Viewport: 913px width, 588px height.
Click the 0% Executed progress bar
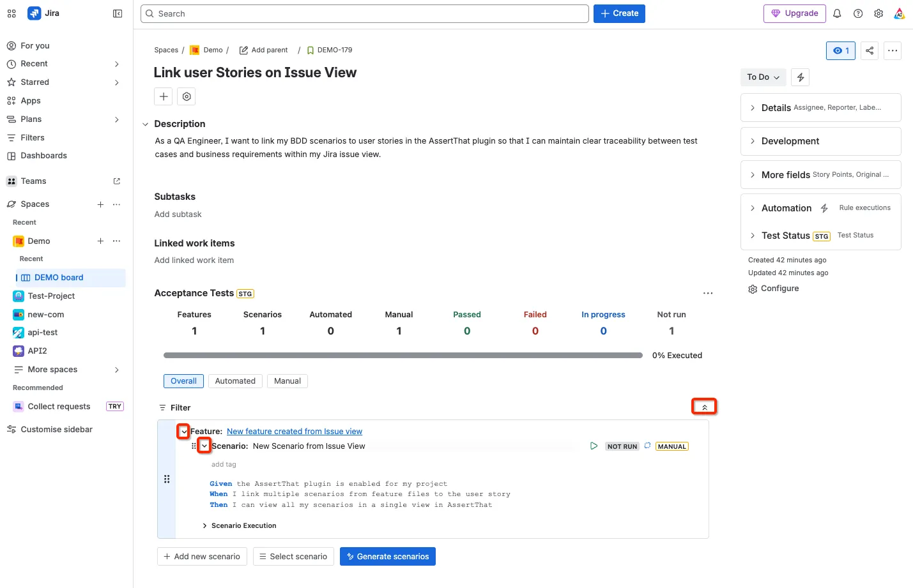coord(403,356)
